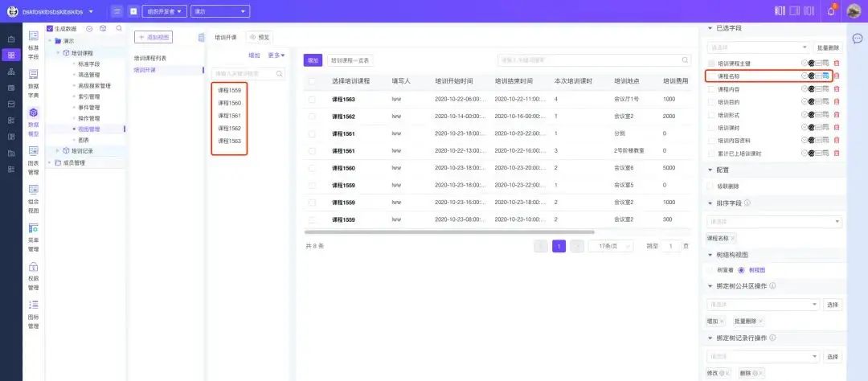Image resolution: width=868 pixels, height=381 pixels.
Task: Click the hamburger menu icon in the top bar
Action: 117,11
